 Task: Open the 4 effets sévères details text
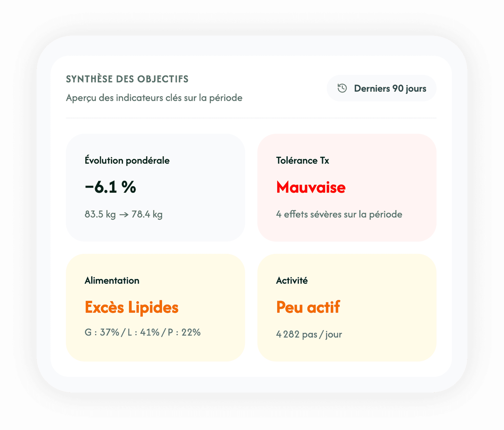point(339,214)
